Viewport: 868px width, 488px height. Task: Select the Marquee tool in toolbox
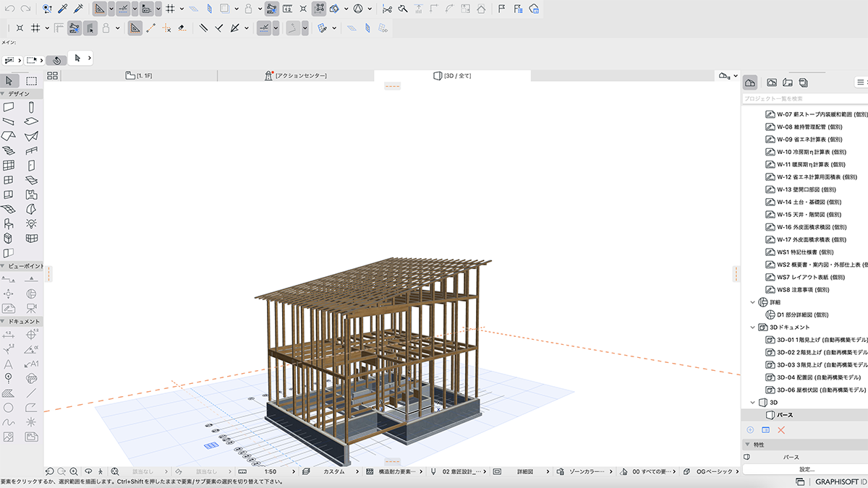coord(32,81)
